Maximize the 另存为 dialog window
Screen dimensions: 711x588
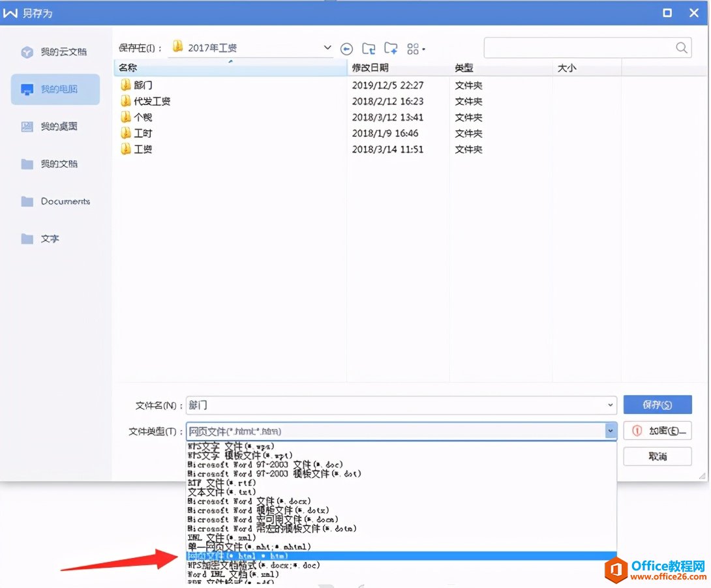[667, 12]
